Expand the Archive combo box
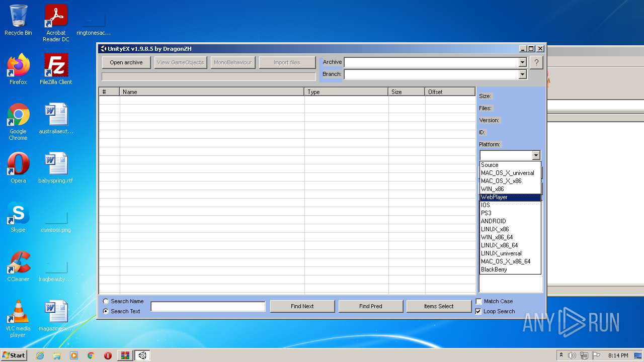 coord(522,62)
